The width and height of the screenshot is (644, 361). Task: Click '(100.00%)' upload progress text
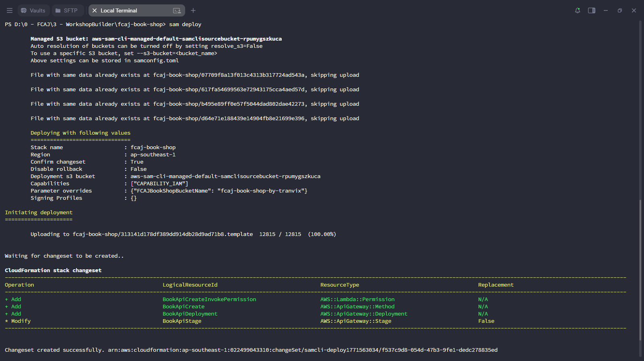(x=322, y=234)
